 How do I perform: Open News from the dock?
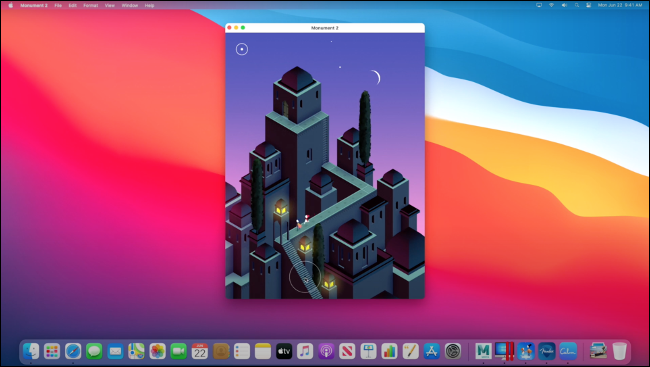tap(347, 351)
